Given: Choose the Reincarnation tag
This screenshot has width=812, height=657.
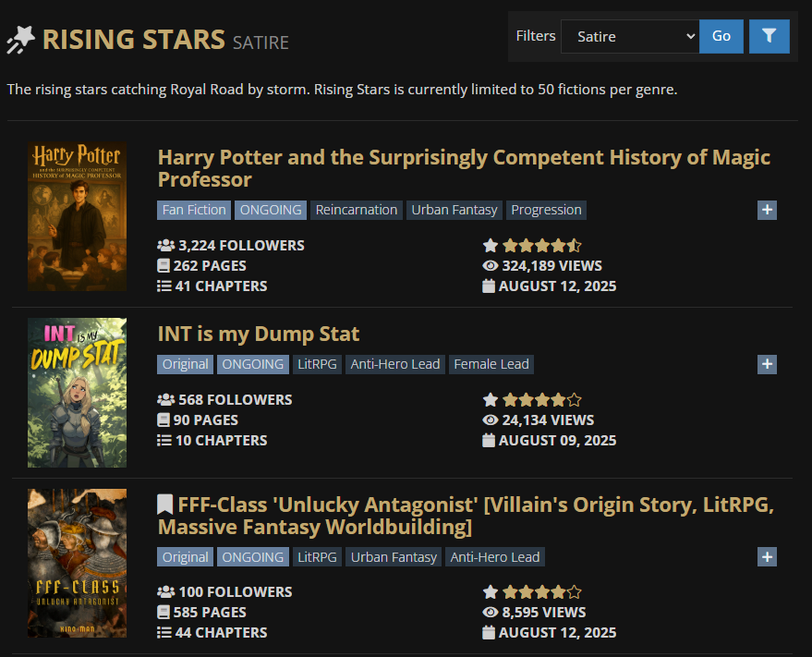Looking at the screenshot, I should (357, 210).
